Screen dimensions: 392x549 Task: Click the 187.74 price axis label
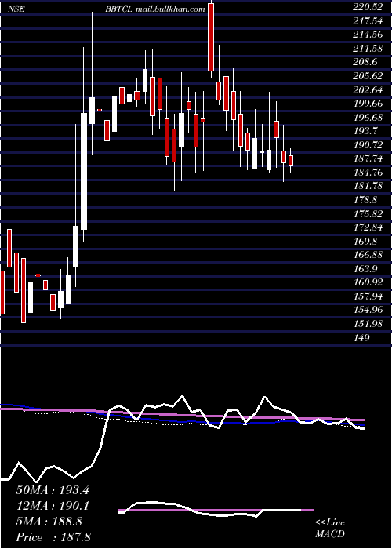point(367,158)
